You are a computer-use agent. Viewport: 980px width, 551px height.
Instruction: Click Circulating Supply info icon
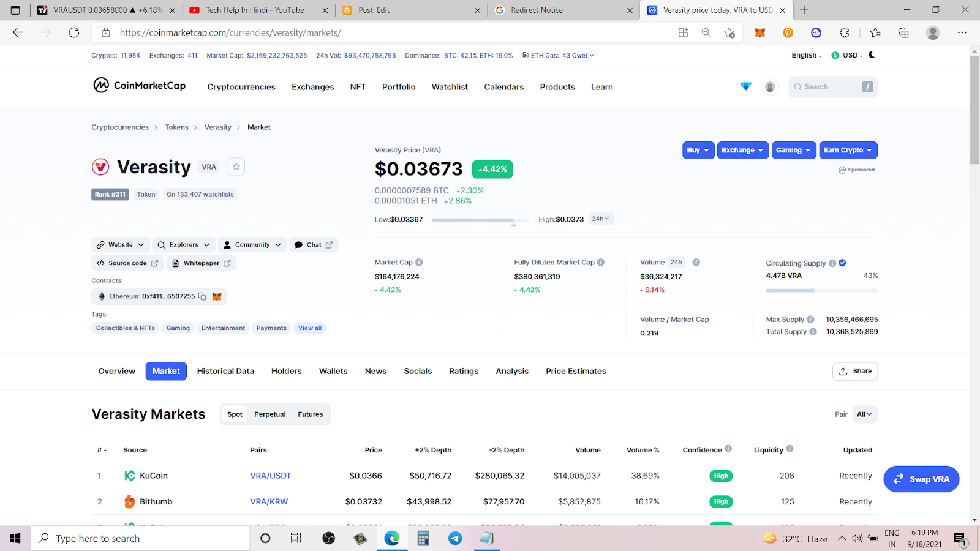[832, 263]
